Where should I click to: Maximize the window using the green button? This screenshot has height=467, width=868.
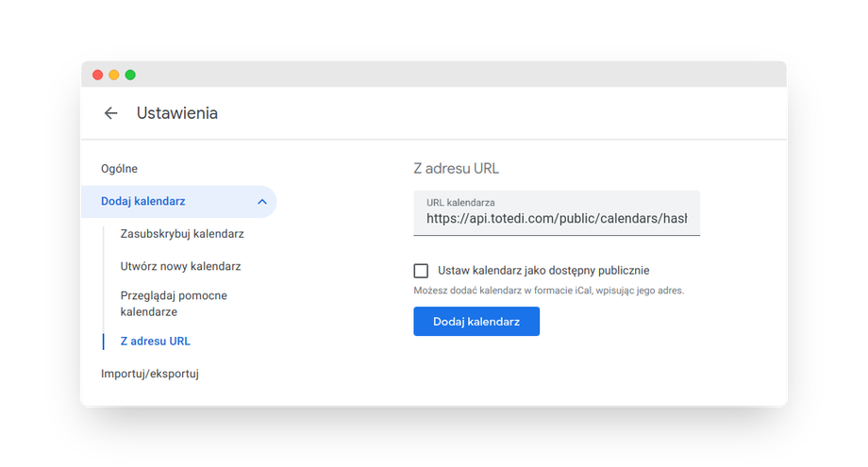[x=130, y=75]
